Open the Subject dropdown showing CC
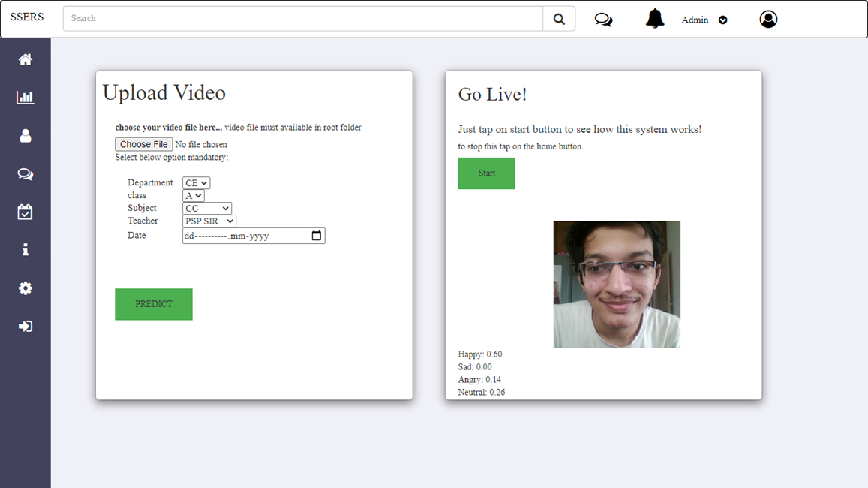This screenshot has height=488, width=868. (207, 208)
